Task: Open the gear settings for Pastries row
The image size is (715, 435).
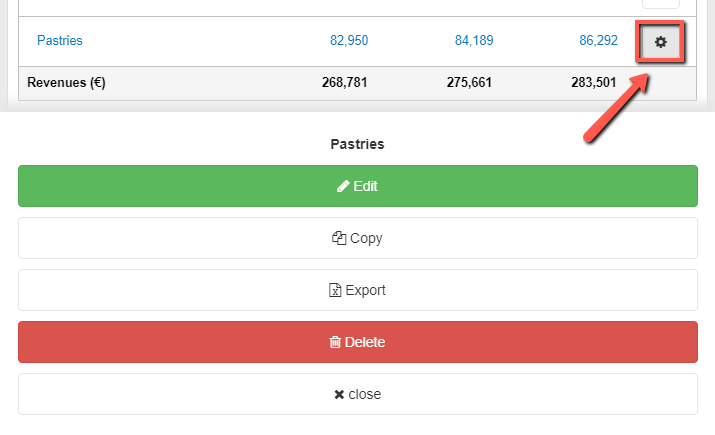Action: coord(660,42)
